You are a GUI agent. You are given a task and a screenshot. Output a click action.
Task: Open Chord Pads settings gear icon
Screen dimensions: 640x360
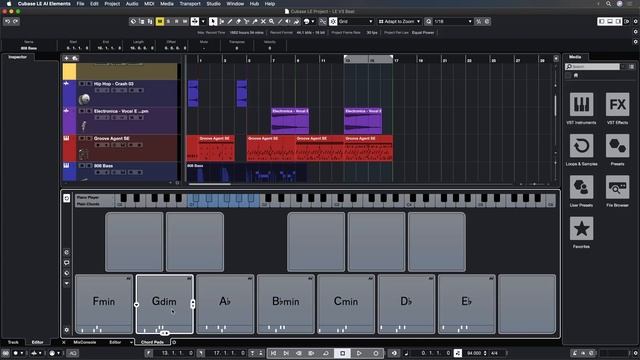67,330
